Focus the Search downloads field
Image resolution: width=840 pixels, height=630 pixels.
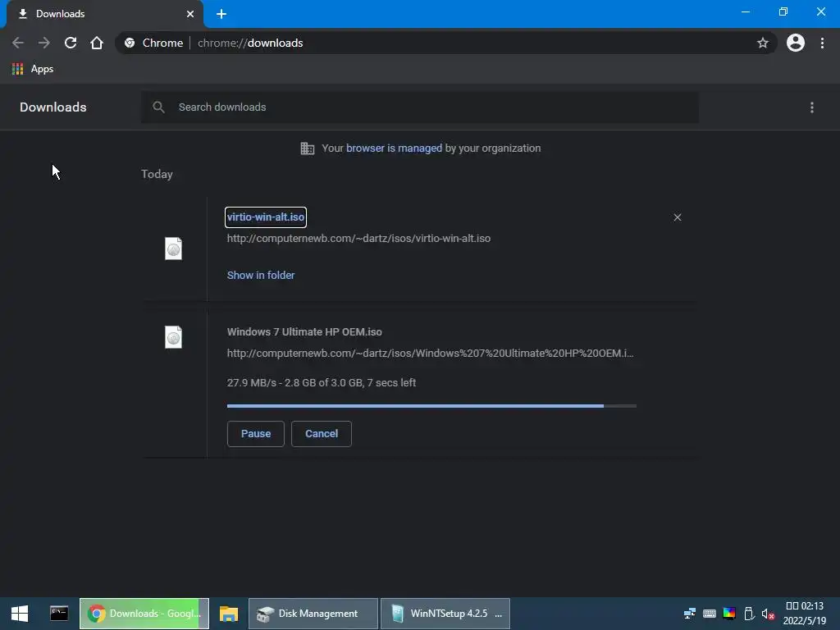pyautogui.click(x=419, y=107)
